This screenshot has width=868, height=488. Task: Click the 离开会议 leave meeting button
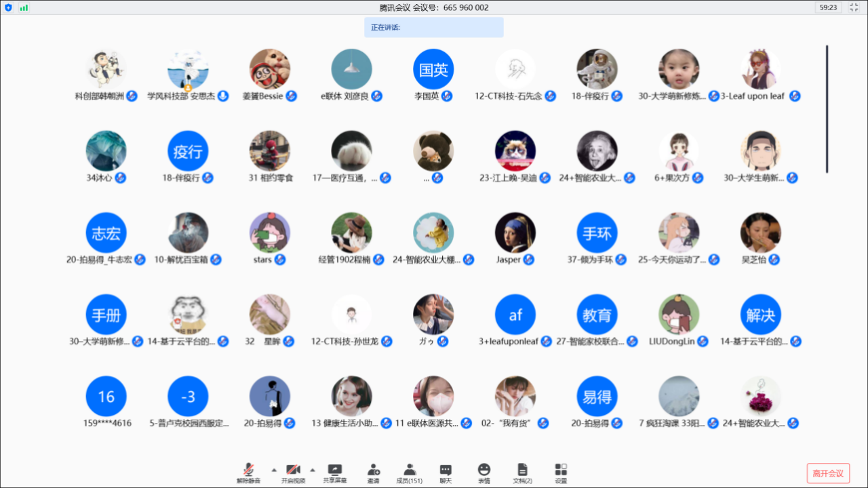coord(828,473)
